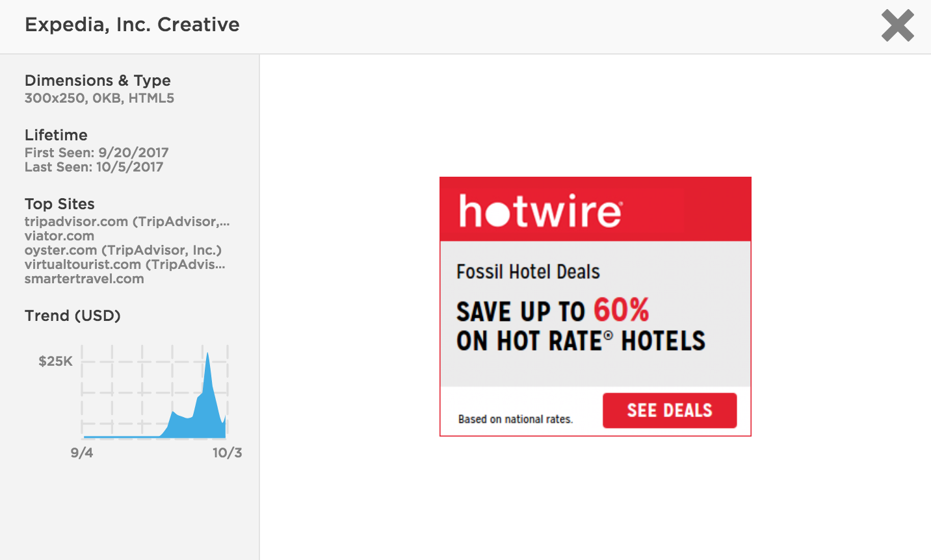Select the Dimensions & Type heading
This screenshot has height=560, width=931.
point(98,80)
